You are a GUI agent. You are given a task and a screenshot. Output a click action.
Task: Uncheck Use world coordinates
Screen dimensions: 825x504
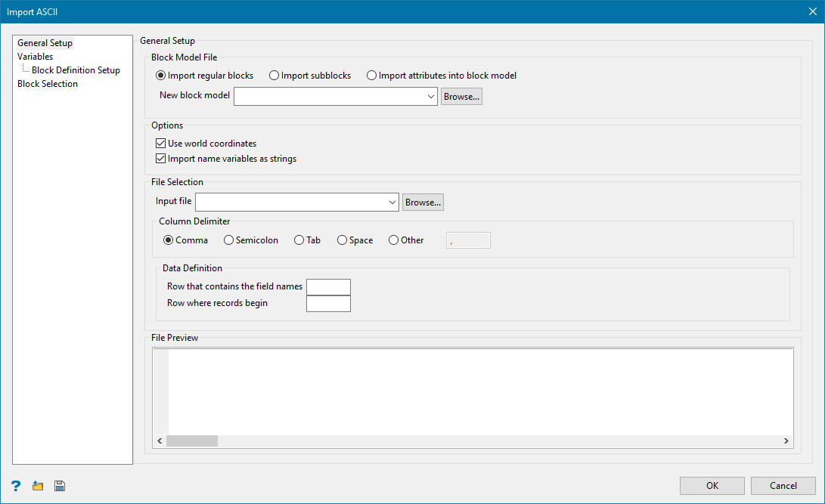pyautogui.click(x=160, y=144)
